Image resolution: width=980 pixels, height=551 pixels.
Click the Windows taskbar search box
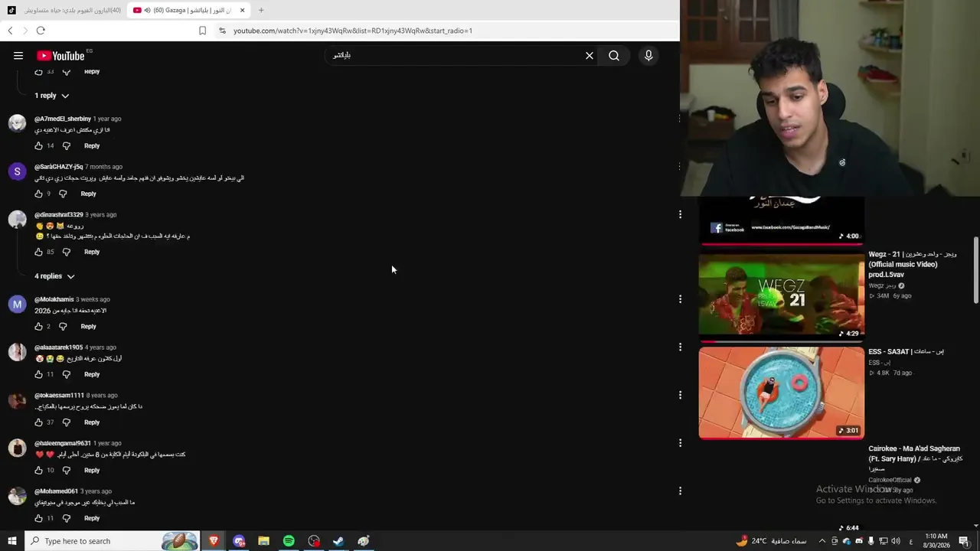point(113,541)
